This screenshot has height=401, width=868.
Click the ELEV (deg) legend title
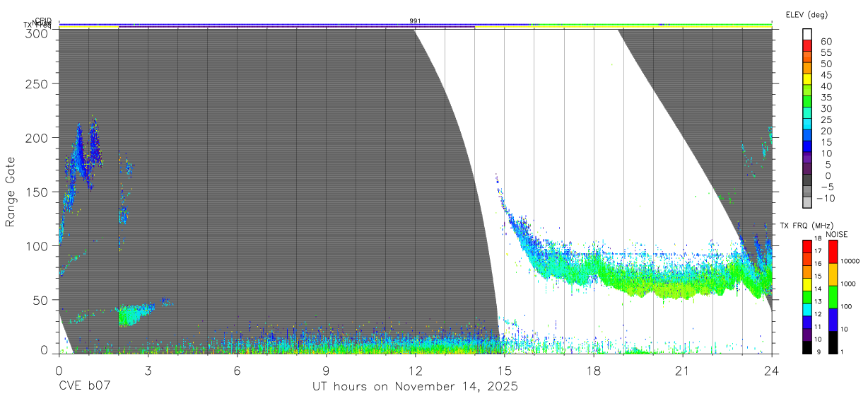click(807, 14)
